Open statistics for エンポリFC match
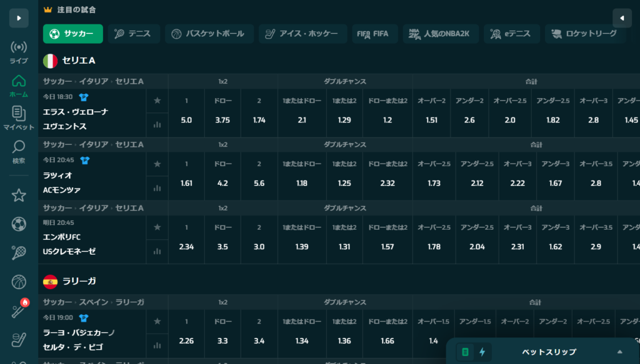Image resolution: width=640 pixels, height=364 pixels. (157, 252)
